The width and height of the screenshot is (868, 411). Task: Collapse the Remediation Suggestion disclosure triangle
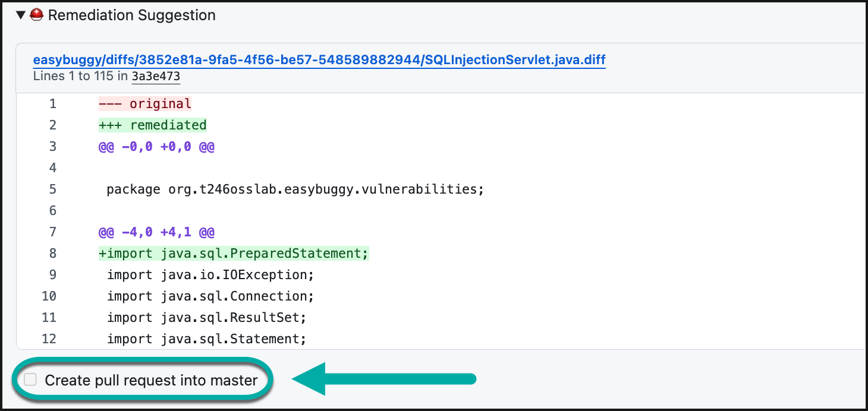(21, 15)
